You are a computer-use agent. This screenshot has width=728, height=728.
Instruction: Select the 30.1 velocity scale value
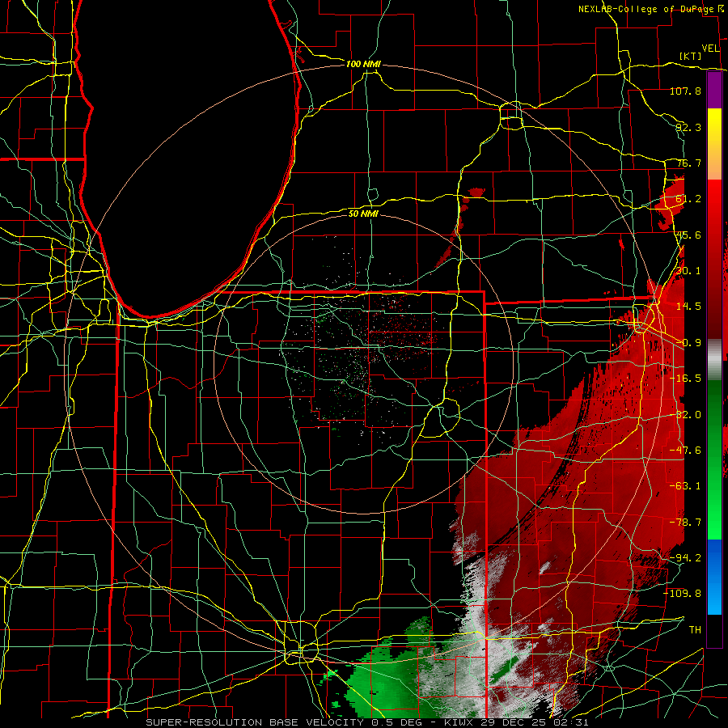[x=688, y=271]
